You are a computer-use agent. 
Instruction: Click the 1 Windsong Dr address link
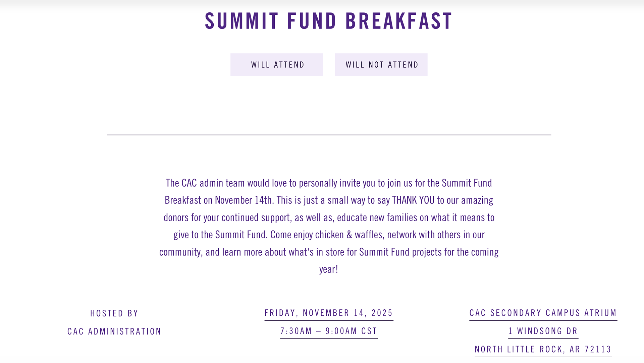point(543,331)
